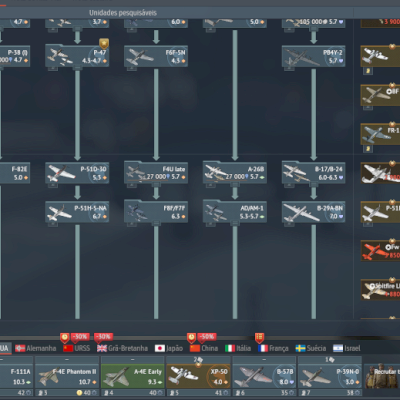Click the Israeli flag icon
400x400 pixels.
coord(338,348)
